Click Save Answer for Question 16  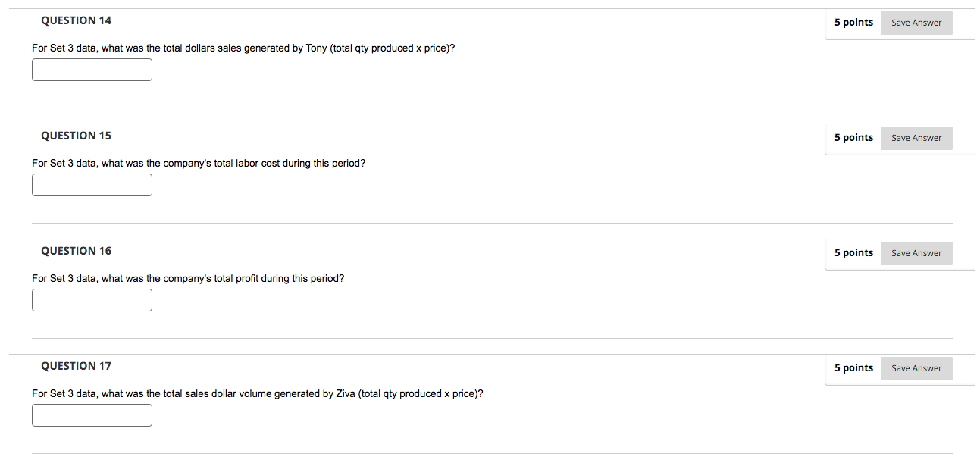(x=916, y=253)
